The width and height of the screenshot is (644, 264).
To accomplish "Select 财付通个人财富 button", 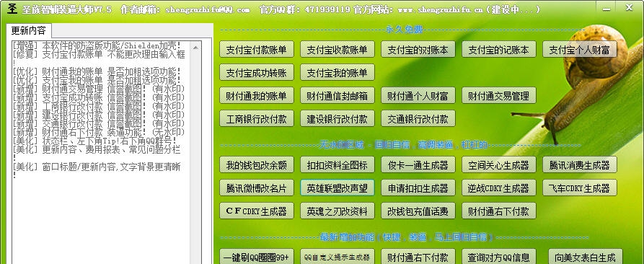I will point(418,96).
